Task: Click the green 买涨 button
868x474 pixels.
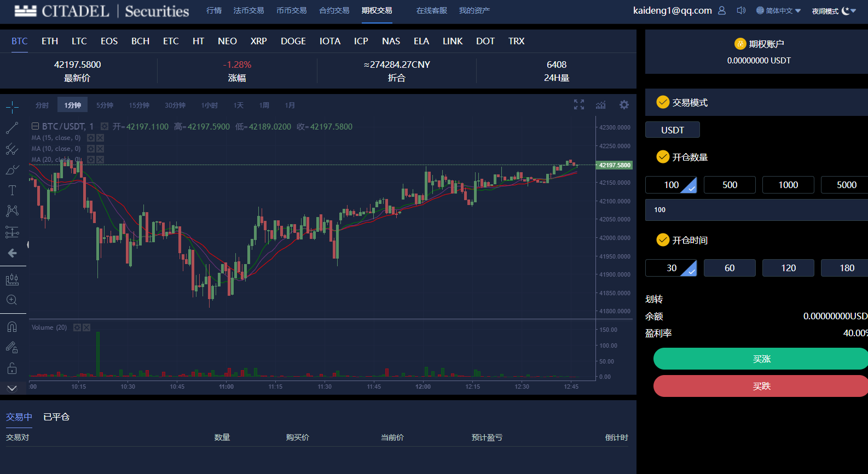Action: [x=761, y=359]
